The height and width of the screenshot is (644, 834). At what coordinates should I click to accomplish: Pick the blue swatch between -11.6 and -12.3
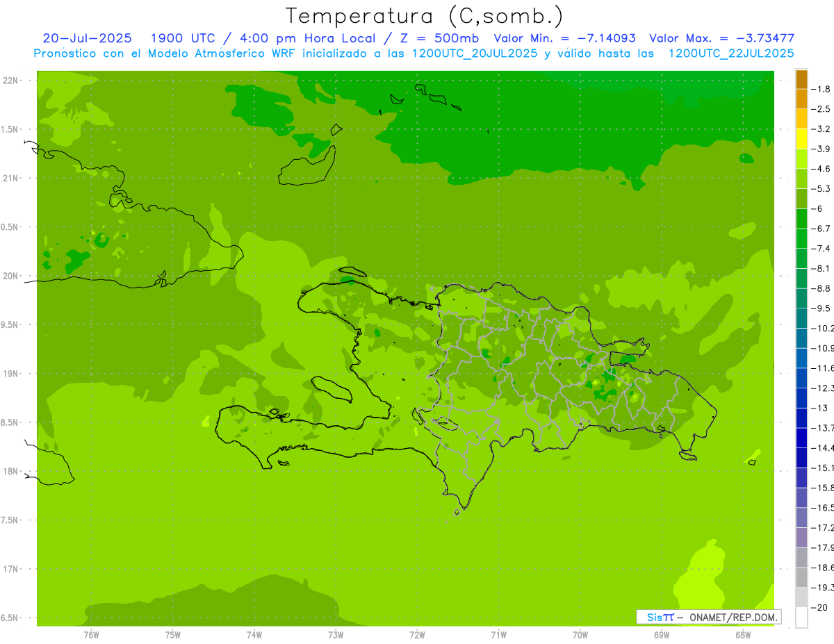pos(801,378)
